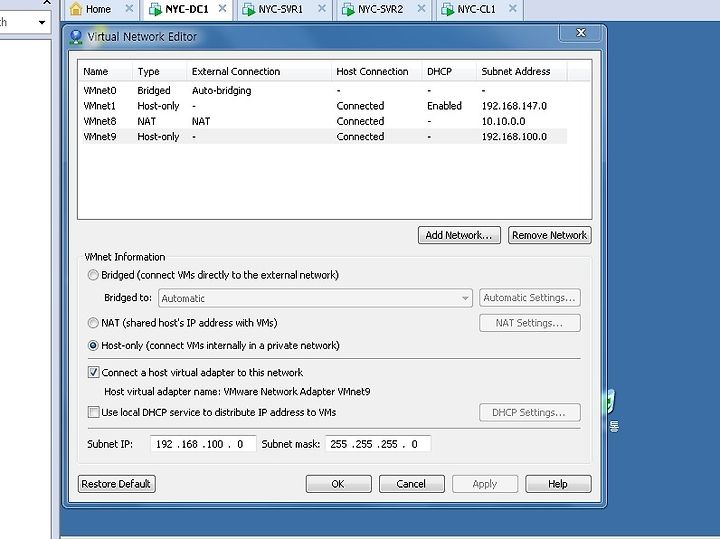
Task: Click DHCP Settings button
Action: click(529, 412)
